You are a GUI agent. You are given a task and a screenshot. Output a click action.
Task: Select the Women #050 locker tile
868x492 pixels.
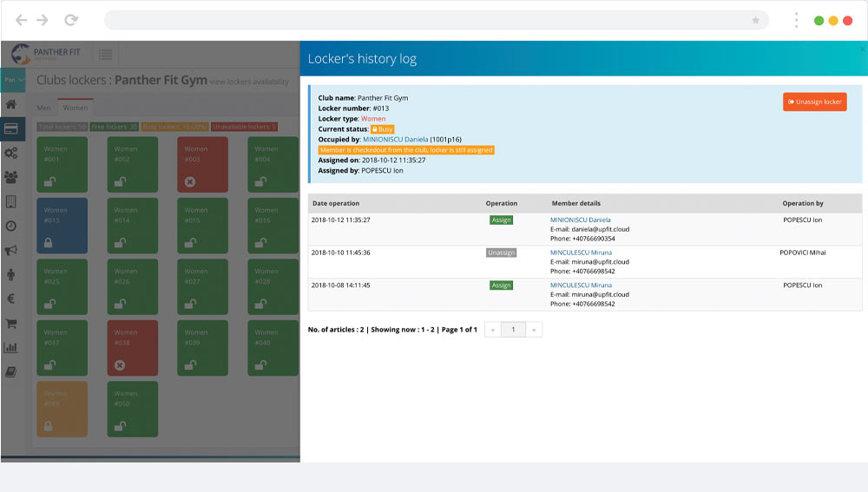132,409
